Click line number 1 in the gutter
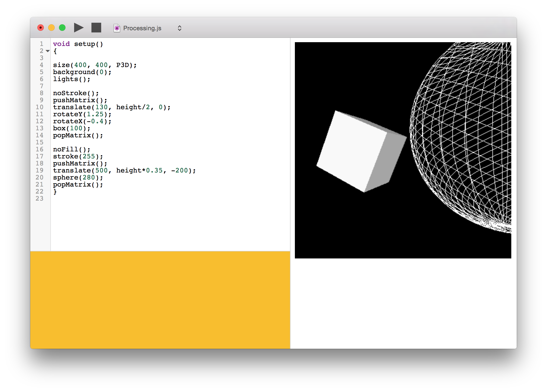Image resolution: width=547 pixels, height=392 pixels. tap(41, 44)
